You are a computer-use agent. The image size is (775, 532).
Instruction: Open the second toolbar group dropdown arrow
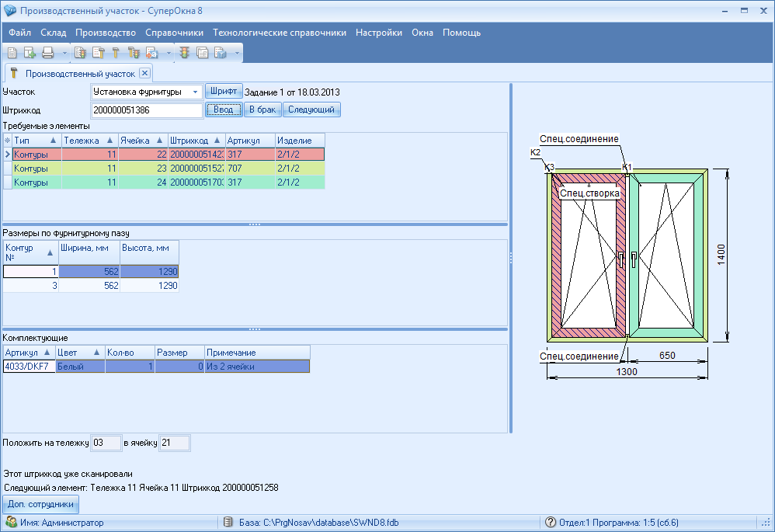pyautogui.click(x=169, y=52)
